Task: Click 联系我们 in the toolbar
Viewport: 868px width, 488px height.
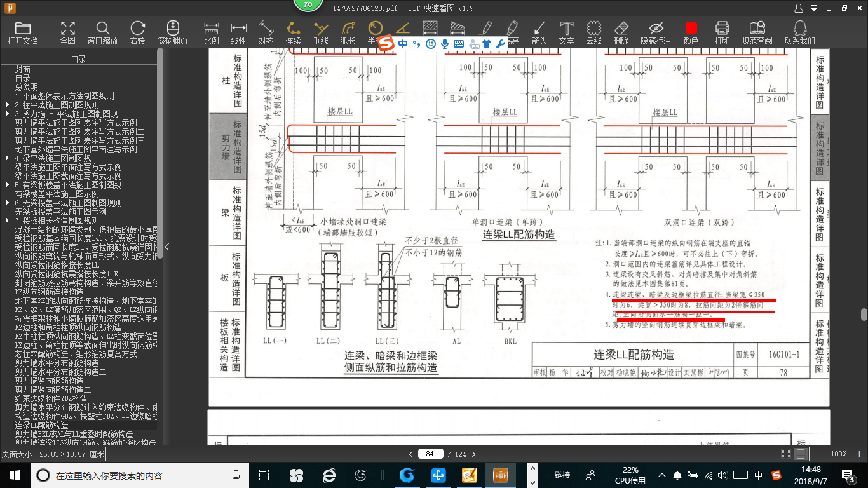Action: (x=799, y=30)
